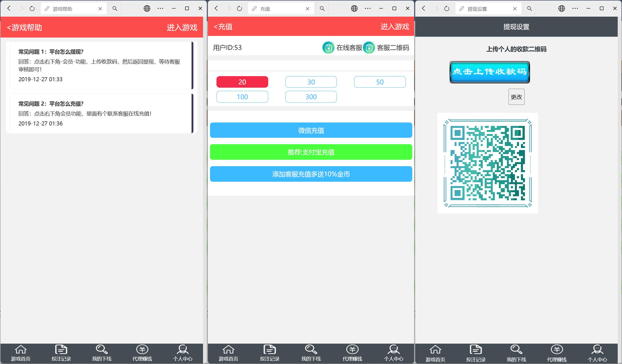Click the 更改 button
This screenshot has width=622, height=364.
[x=517, y=97]
